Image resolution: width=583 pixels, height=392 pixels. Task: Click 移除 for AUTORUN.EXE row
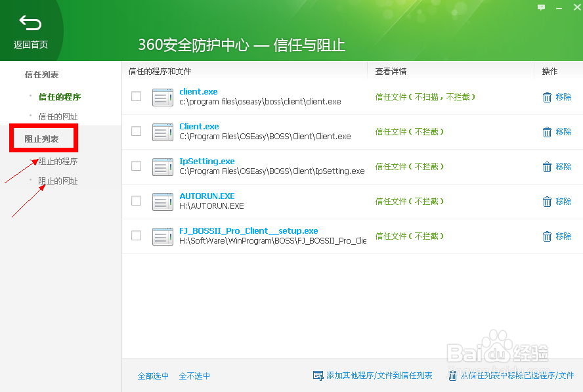tap(563, 201)
